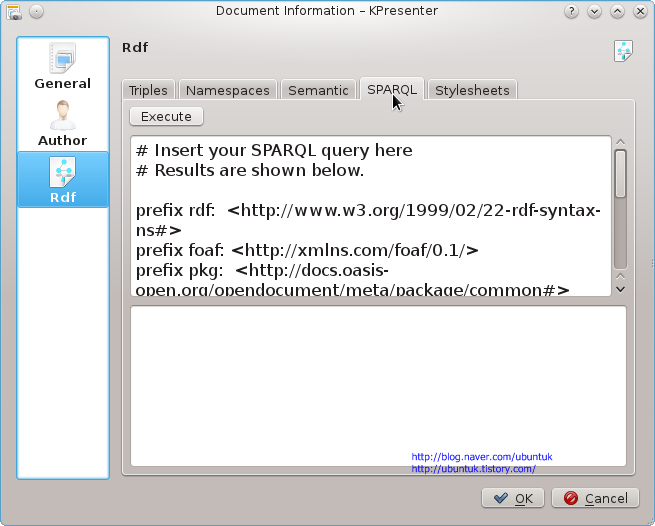
Task: Minimize the window with the title bar down arrow
Action: coord(594,11)
